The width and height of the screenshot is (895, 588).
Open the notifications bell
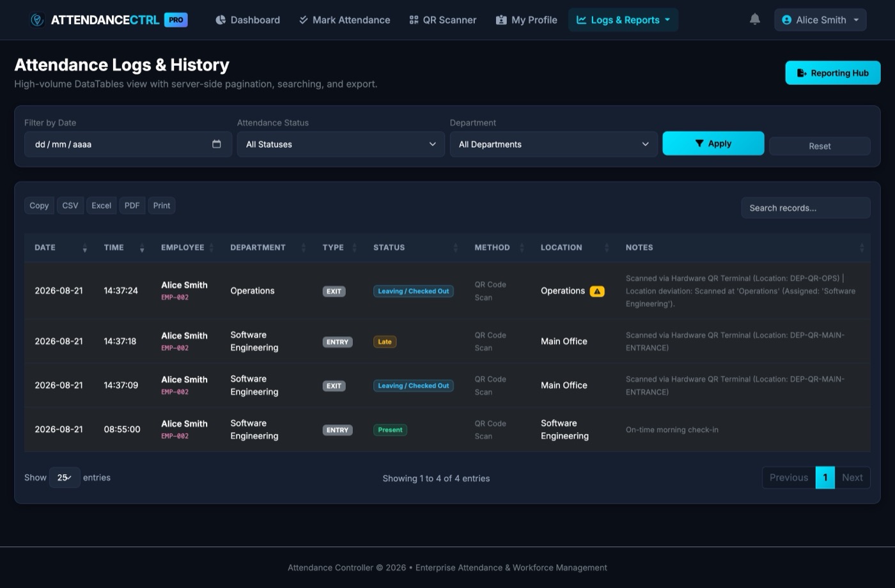click(x=755, y=20)
